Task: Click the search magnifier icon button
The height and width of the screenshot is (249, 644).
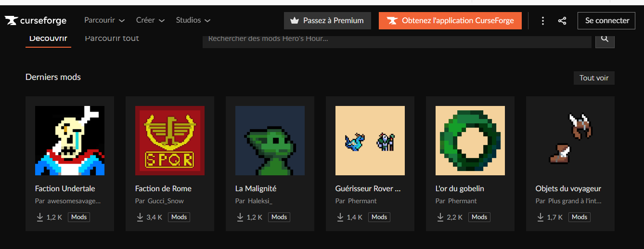Action: click(x=605, y=39)
